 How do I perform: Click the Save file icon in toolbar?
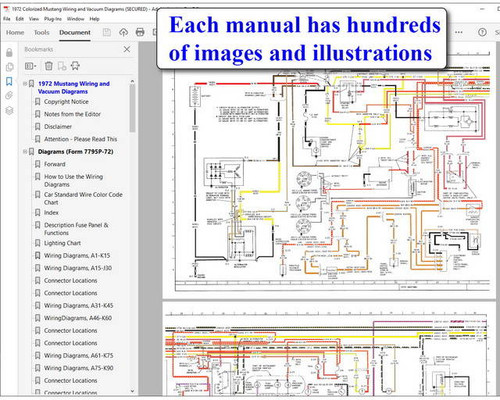tap(107, 32)
